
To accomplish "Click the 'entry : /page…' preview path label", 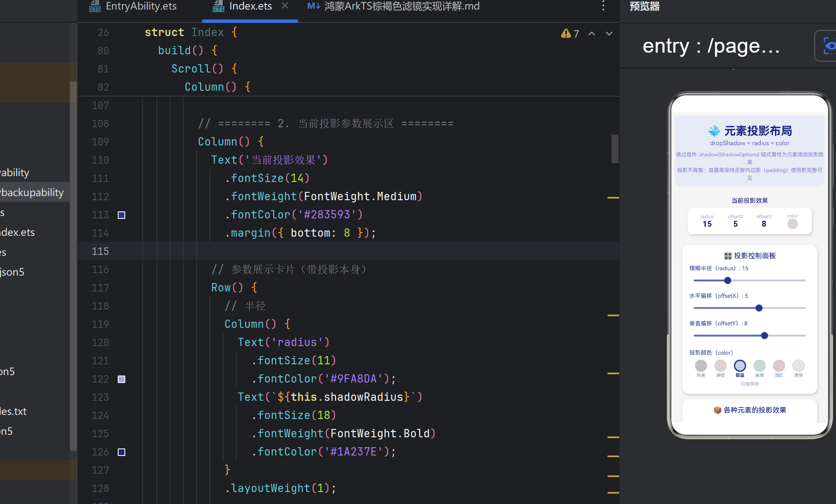I will (x=711, y=46).
